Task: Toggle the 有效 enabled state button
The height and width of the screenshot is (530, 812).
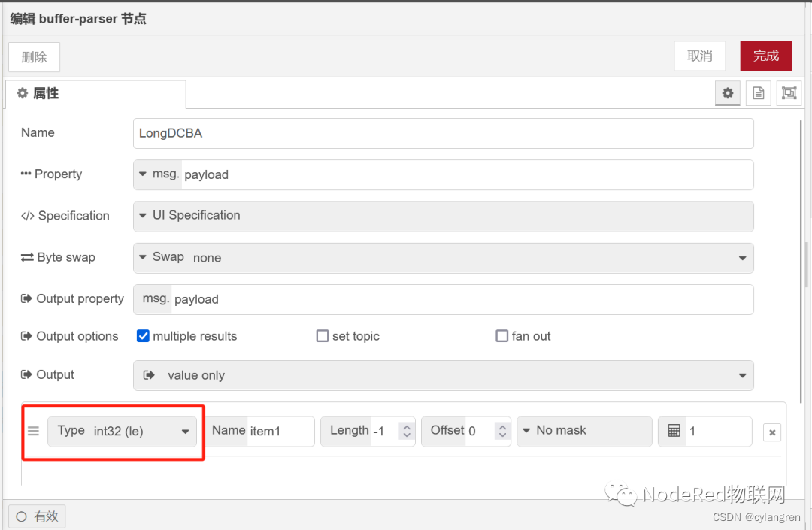Action: click(x=37, y=516)
